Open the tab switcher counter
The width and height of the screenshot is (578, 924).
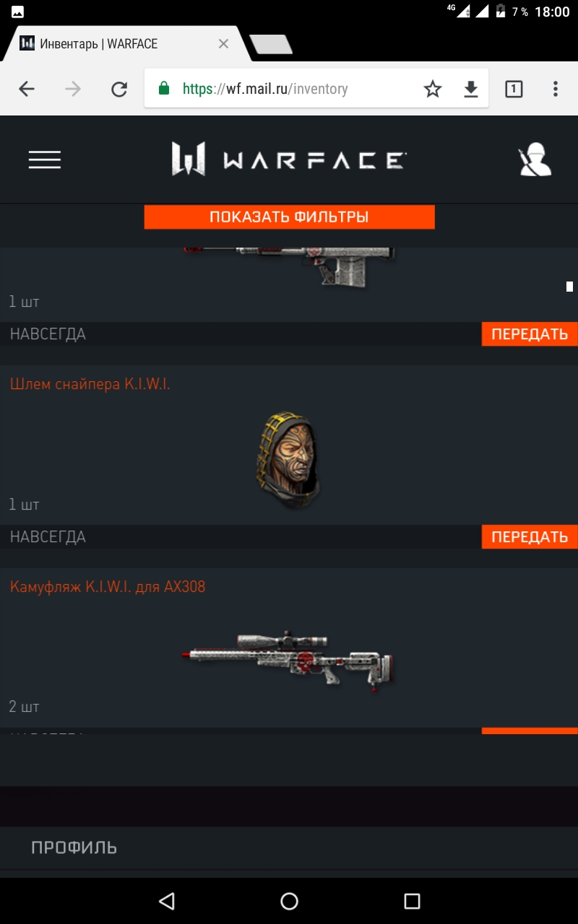(514, 89)
